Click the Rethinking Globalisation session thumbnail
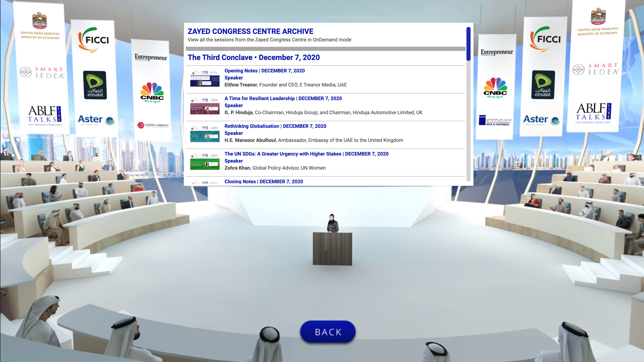 click(205, 134)
